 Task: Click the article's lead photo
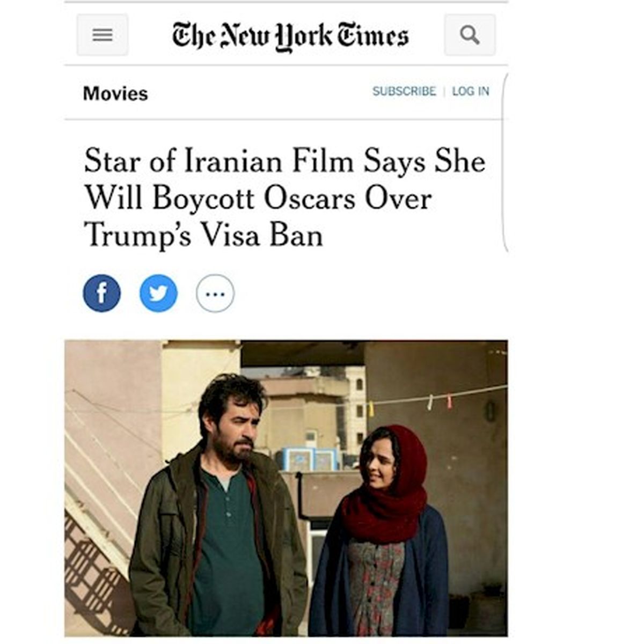(286, 488)
